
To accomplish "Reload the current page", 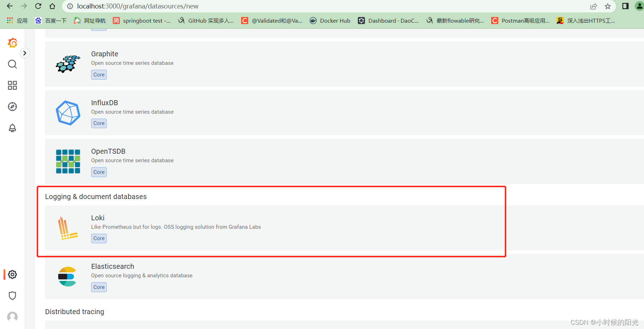I will coord(38,6).
